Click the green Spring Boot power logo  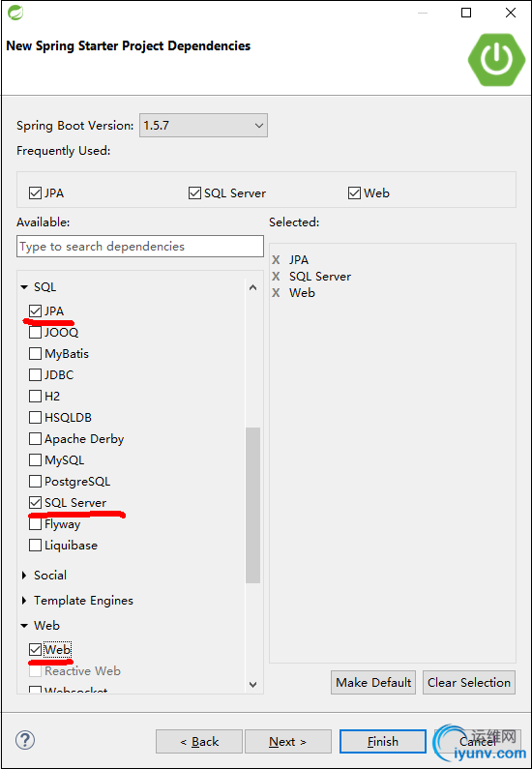point(496,60)
